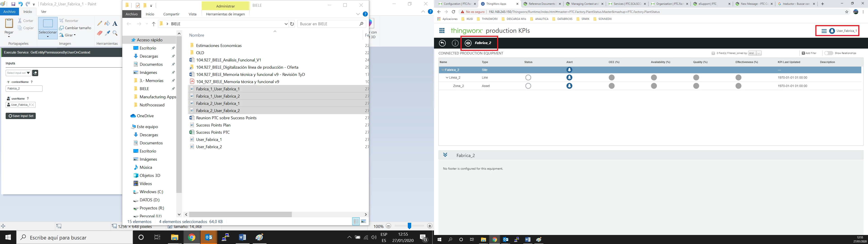Click the Save Input Set button
Viewport: 868px width, 244px height.
pyautogui.click(x=21, y=116)
